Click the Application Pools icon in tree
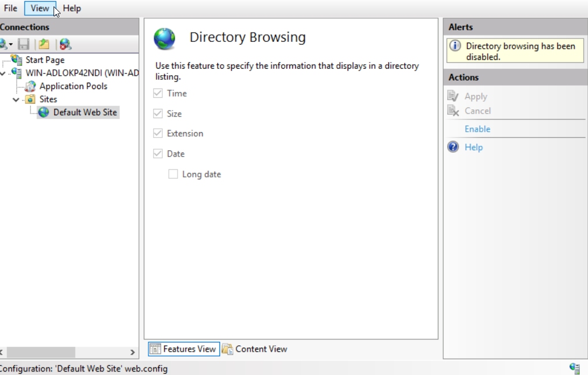 coord(30,86)
